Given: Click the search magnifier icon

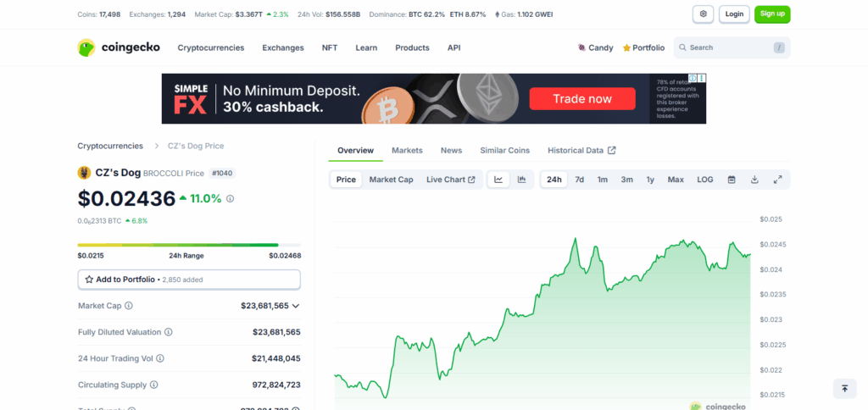Looking at the screenshot, I should [682, 47].
